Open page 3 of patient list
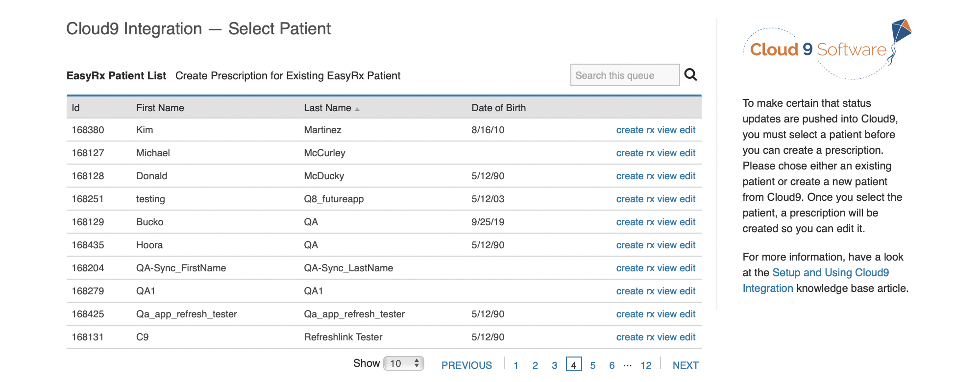This screenshot has height=382, width=980. click(x=554, y=365)
